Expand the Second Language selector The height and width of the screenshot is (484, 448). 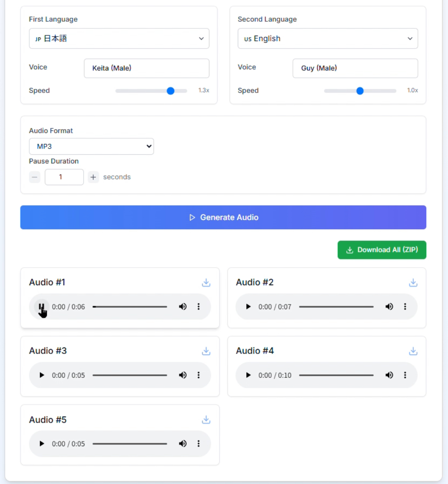pos(327,39)
